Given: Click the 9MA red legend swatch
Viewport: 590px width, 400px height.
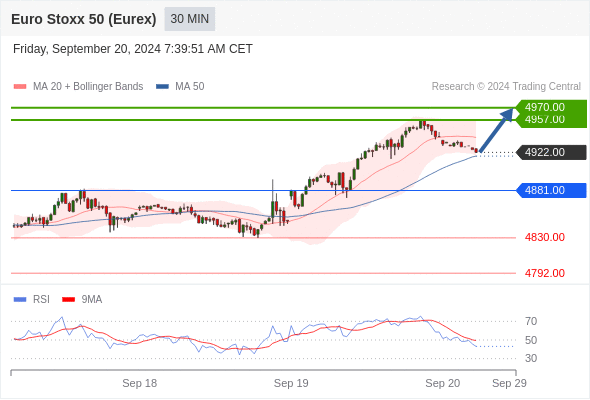Looking at the screenshot, I should tap(68, 300).
